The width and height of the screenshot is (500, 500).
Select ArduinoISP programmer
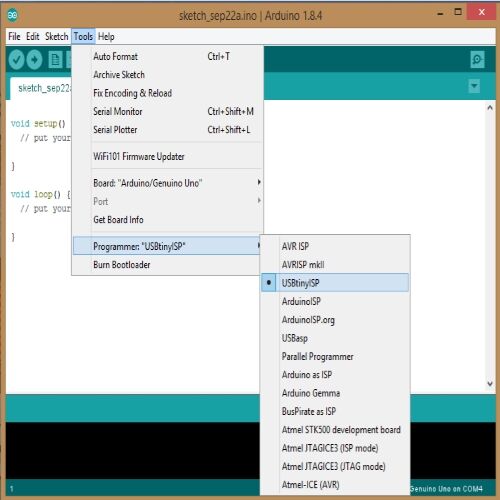point(335,301)
